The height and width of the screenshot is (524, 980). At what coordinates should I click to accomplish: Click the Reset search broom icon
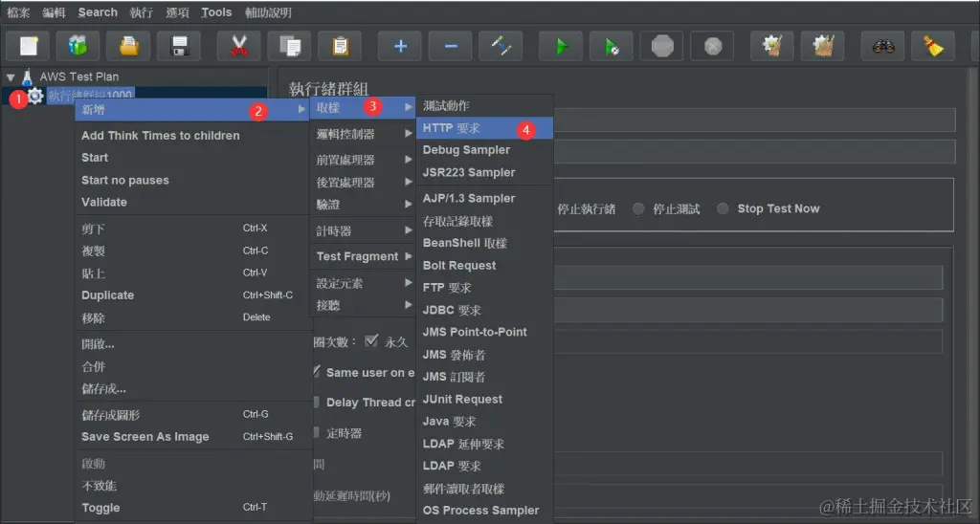click(x=933, y=46)
